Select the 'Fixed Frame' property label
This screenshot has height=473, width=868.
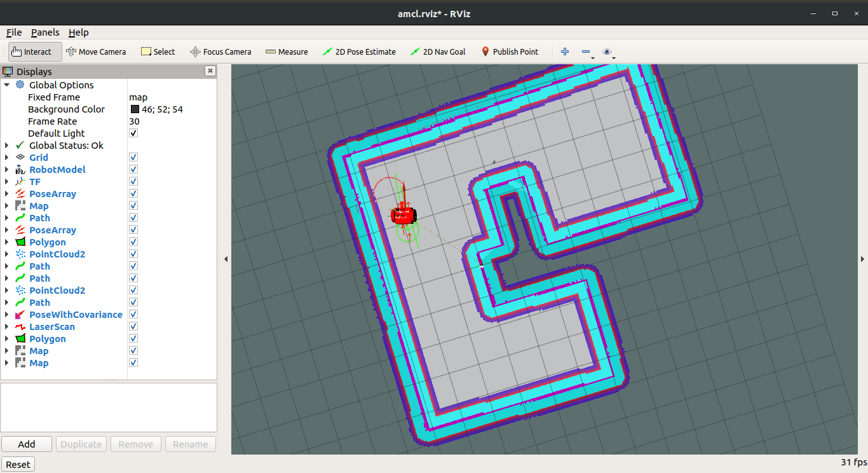pyautogui.click(x=54, y=97)
